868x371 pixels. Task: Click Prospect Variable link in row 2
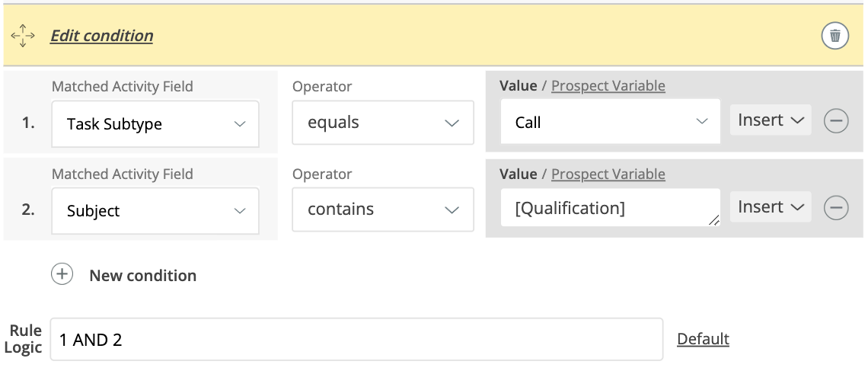[608, 174]
